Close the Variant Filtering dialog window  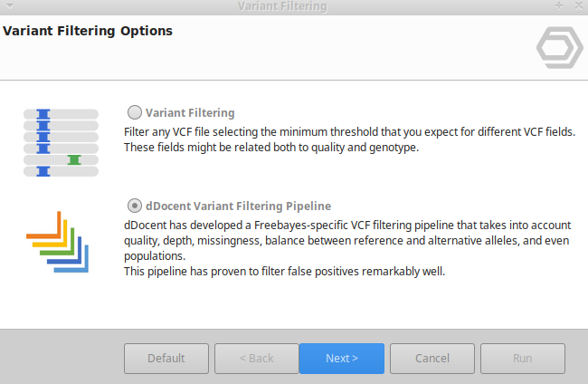[576, 6]
